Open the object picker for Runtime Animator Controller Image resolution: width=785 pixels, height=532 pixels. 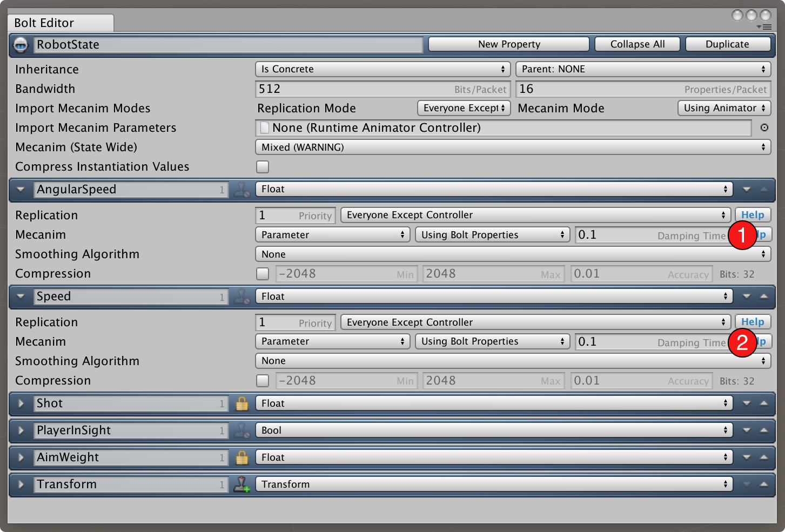pos(764,128)
